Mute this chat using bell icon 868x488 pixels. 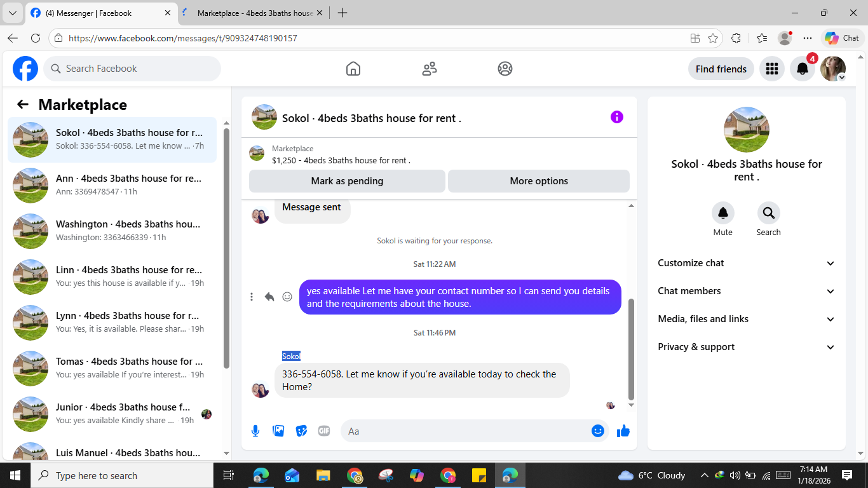pos(723,213)
